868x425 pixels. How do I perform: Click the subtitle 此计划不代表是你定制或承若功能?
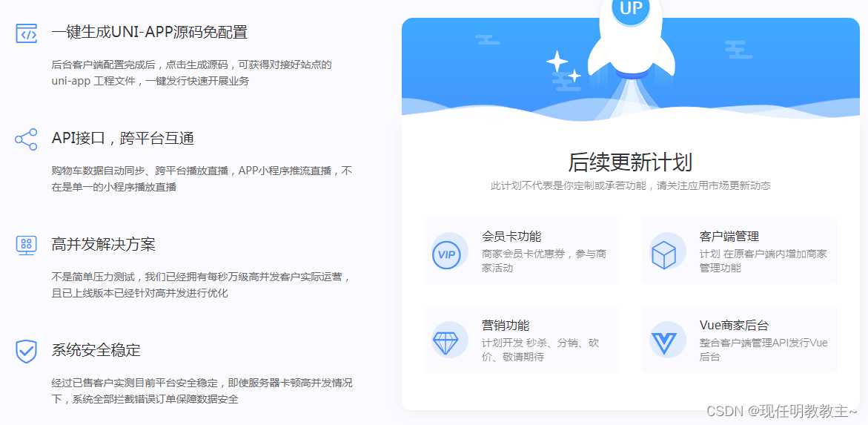point(568,185)
